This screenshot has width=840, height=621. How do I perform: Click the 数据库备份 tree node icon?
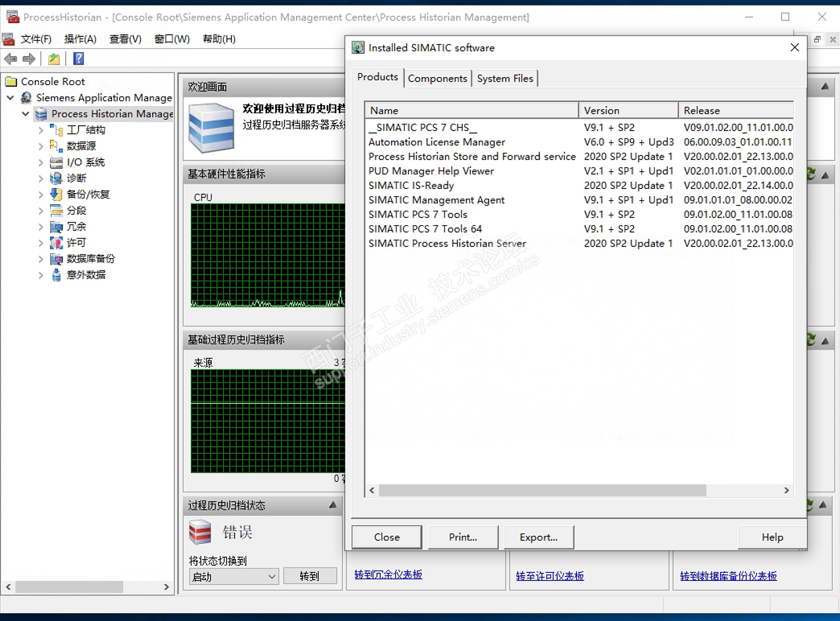[x=57, y=259]
